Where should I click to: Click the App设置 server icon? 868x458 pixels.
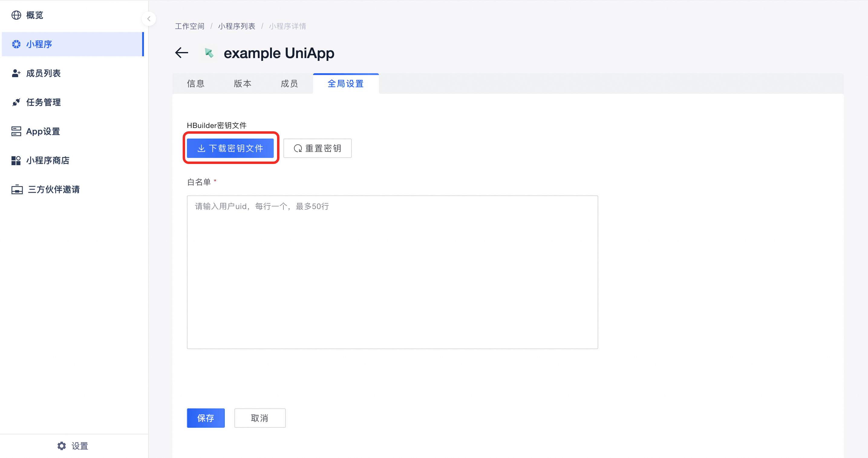16,131
